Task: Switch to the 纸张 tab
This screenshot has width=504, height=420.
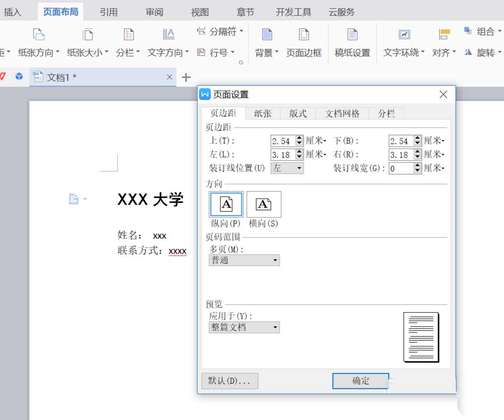Action: tap(263, 113)
